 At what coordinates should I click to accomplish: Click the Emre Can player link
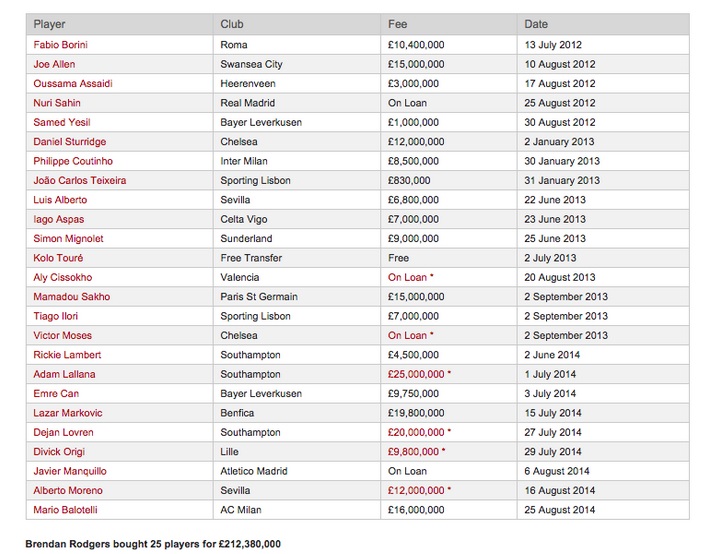pos(56,394)
